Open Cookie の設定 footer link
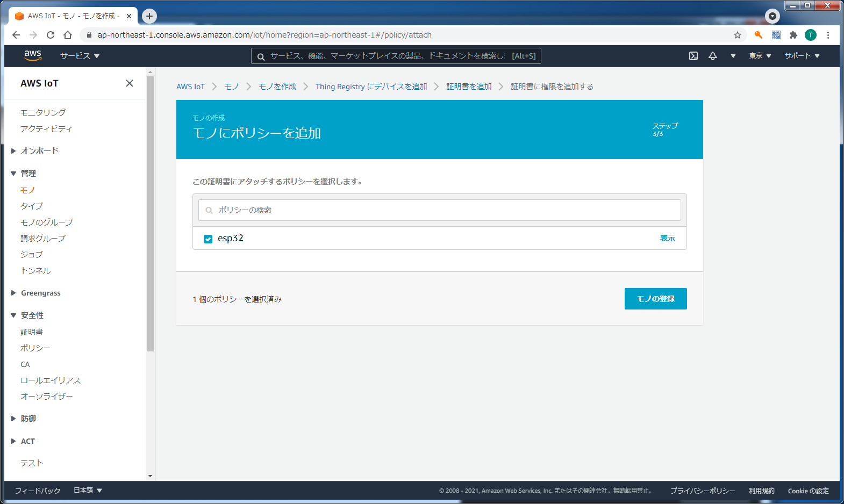Image resolution: width=844 pixels, height=504 pixels. [809, 491]
